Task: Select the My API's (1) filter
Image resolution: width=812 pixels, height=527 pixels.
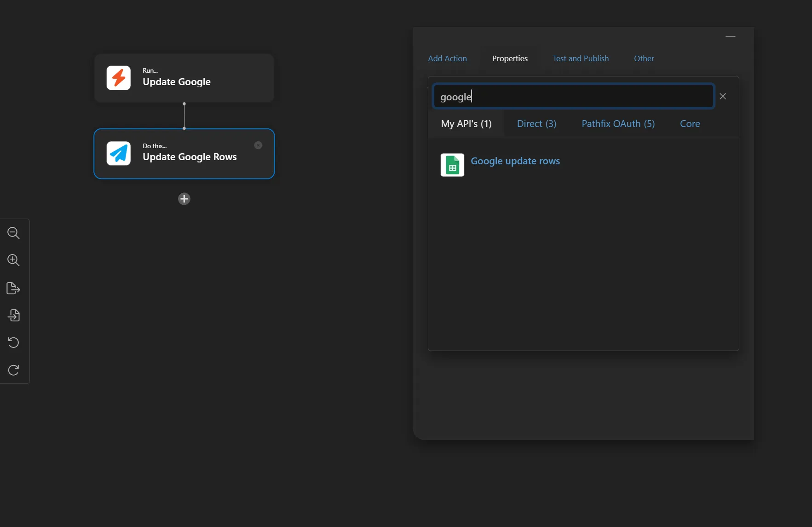Action: [x=466, y=124]
